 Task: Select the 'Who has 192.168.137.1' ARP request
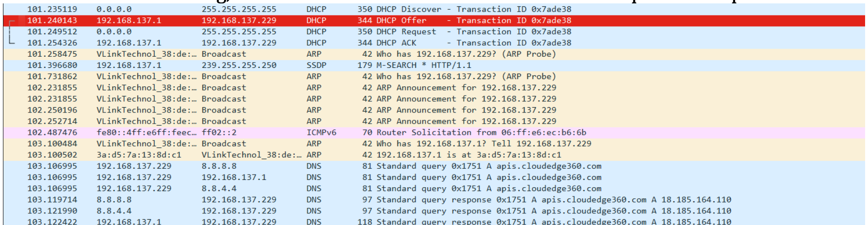[x=434, y=144]
